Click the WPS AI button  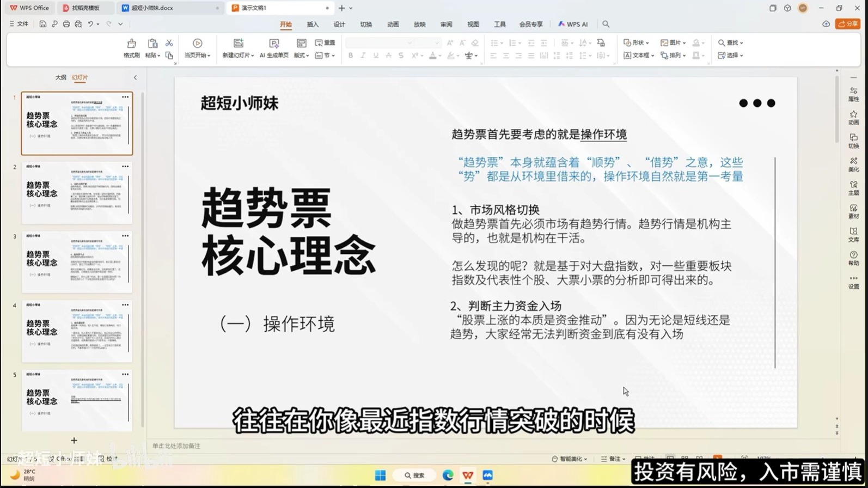pyautogui.click(x=573, y=25)
